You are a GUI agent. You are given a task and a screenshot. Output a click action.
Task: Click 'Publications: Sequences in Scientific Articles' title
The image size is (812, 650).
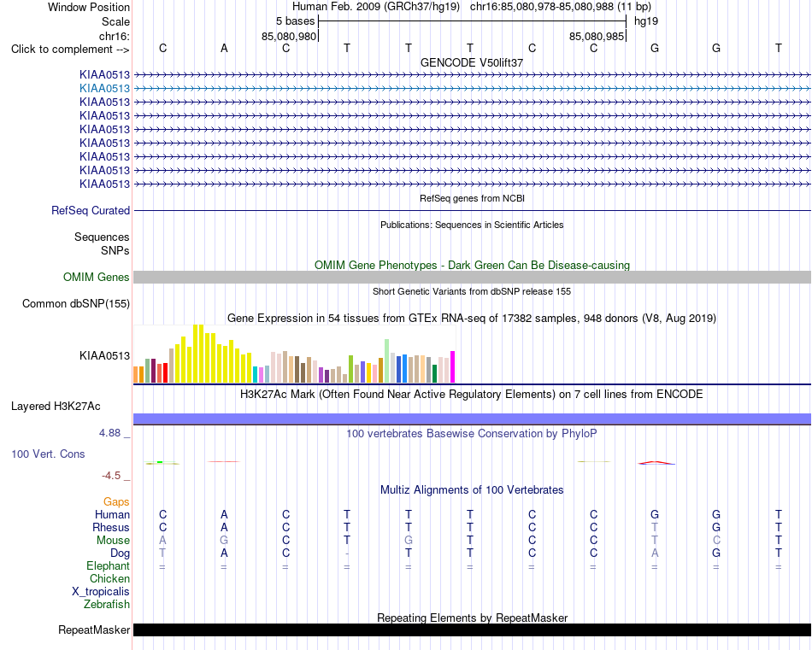coord(472,225)
